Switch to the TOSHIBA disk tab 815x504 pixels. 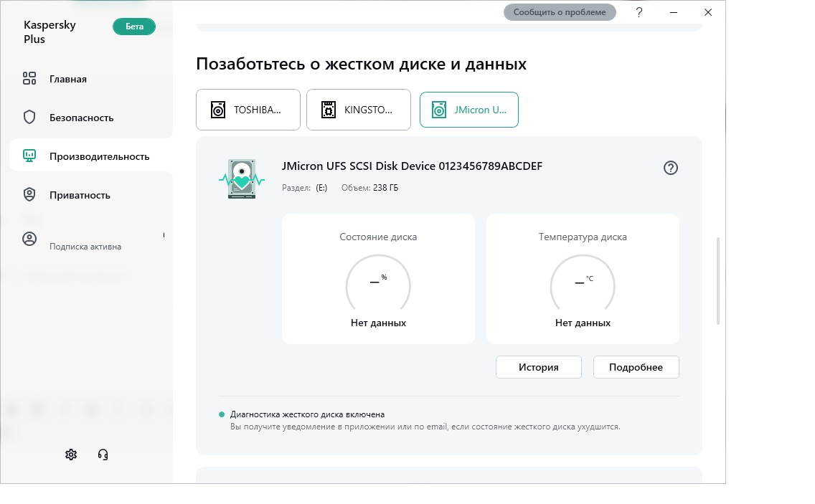click(248, 110)
